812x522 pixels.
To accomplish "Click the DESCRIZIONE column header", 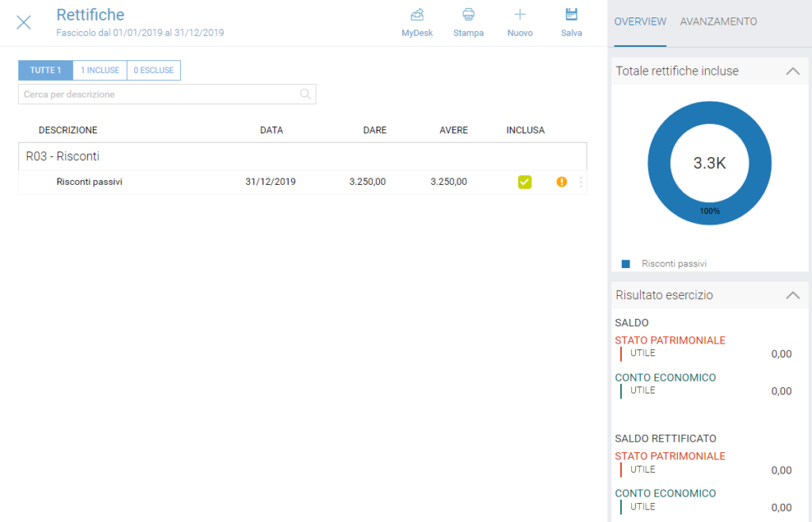I will 68,130.
